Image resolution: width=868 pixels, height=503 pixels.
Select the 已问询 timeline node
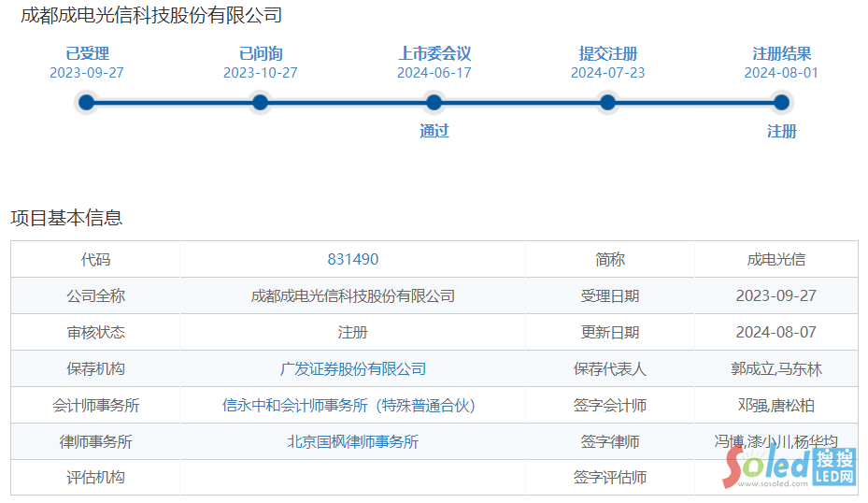coord(261,103)
